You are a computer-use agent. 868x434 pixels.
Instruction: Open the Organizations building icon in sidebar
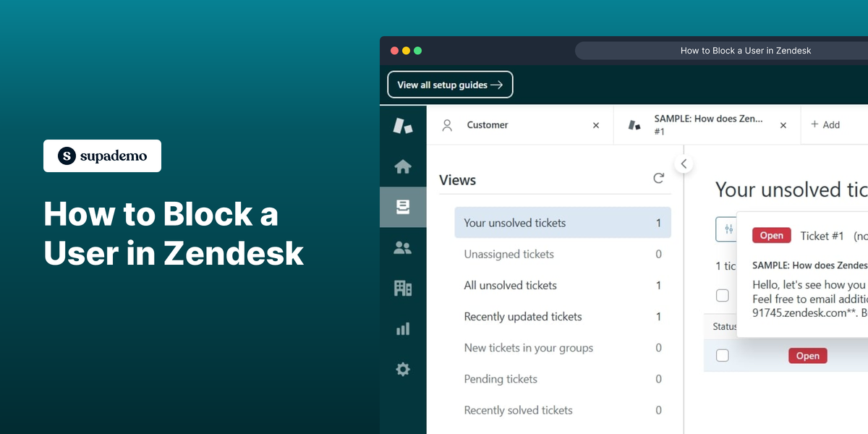click(403, 288)
